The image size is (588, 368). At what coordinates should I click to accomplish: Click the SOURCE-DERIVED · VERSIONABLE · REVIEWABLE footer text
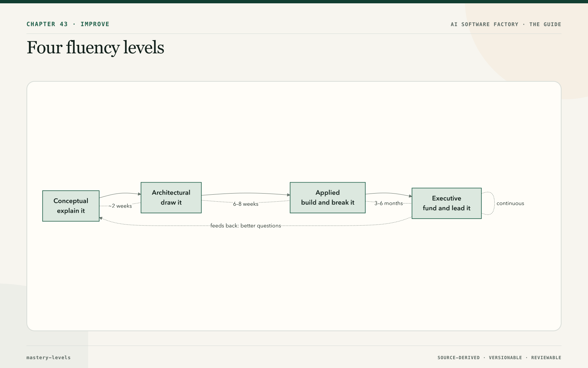(x=499, y=358)
